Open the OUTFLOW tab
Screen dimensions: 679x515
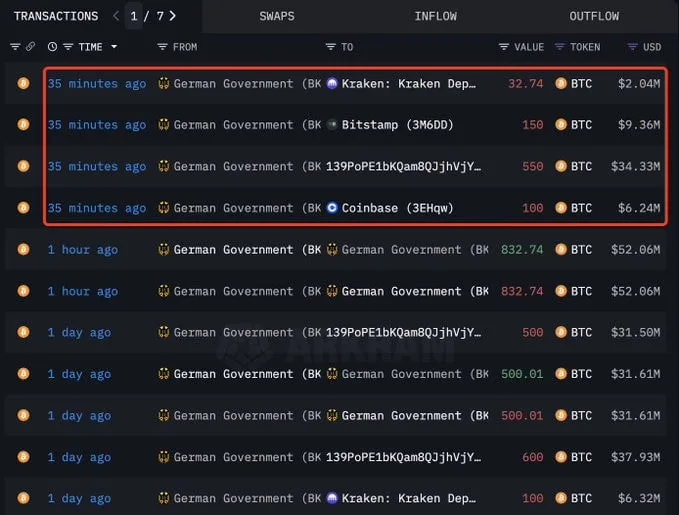tap(594, 16)
